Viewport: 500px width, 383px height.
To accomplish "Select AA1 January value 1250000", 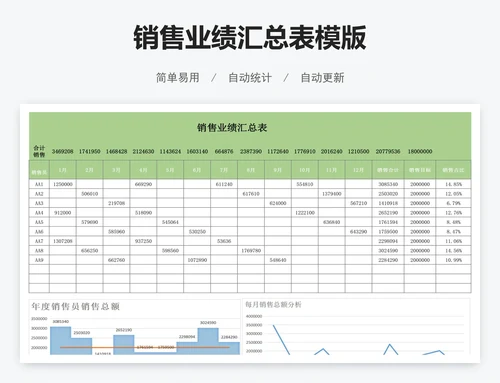I will pyautogui.click(x=63, y=184).
